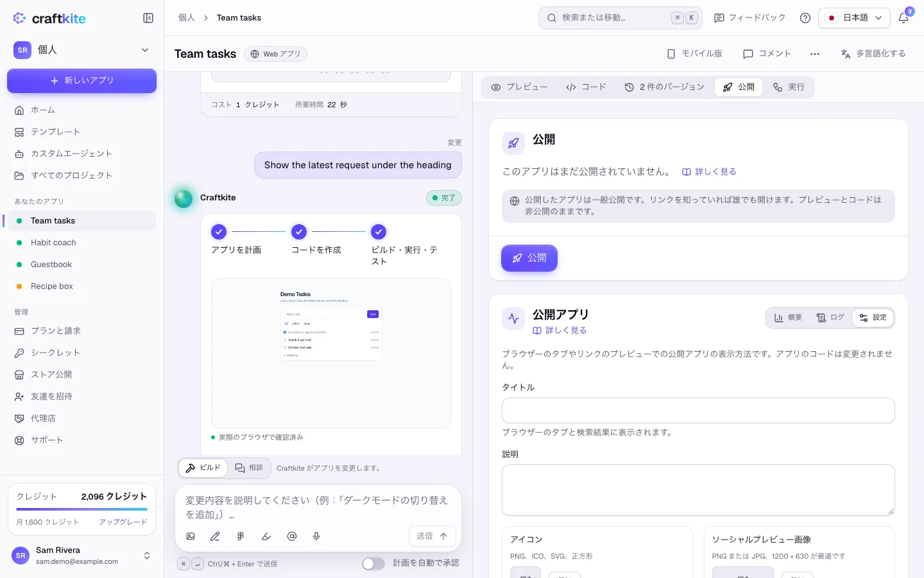The image size is (924, 578).
Task: Switch composer to 相談 mode
Action: click(x=249, y=468)
